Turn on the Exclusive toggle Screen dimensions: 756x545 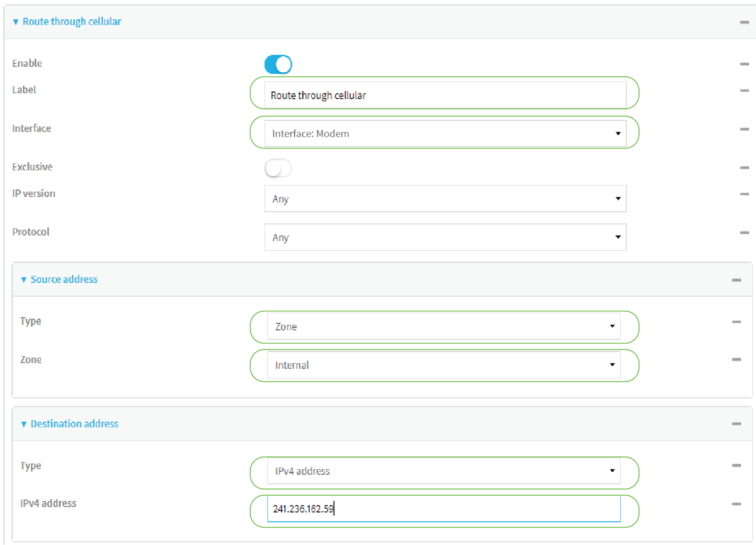tap(278, 168)
